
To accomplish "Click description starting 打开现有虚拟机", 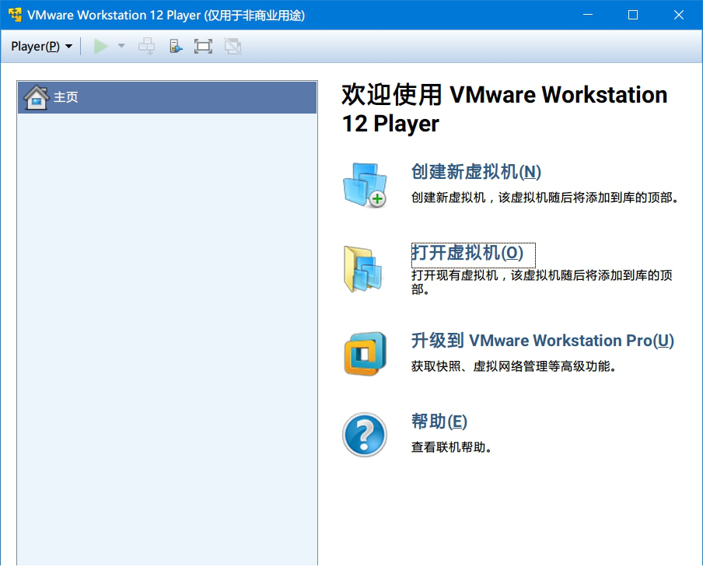I will tap(541, 282).
